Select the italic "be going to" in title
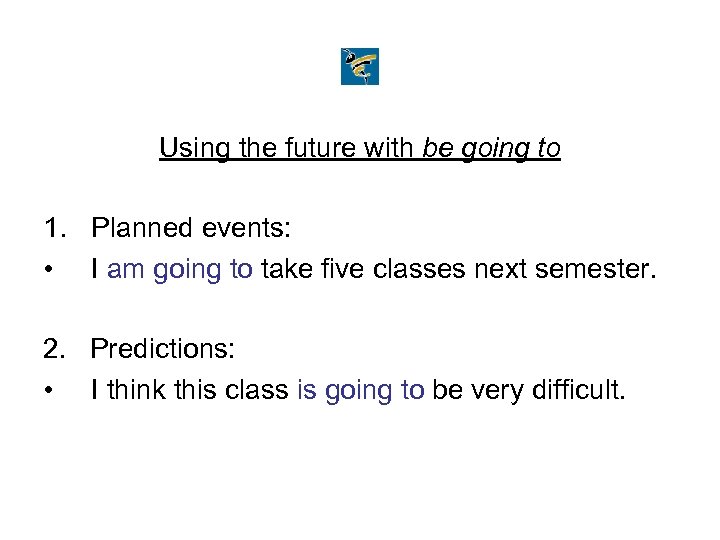Image resolution: width=720 pixels, height=540 pixels. 491,149
